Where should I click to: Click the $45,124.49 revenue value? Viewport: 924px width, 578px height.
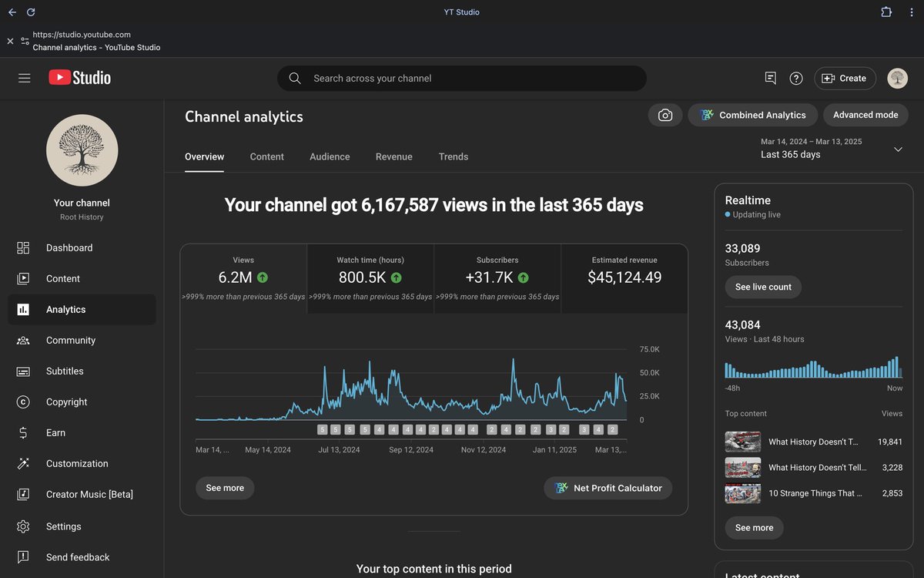coord(624,277)
